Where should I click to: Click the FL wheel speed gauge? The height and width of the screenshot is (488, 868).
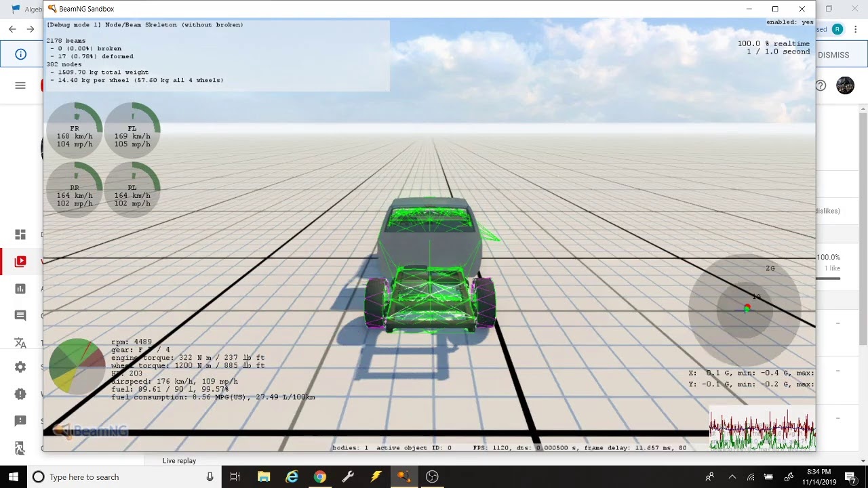132,131
